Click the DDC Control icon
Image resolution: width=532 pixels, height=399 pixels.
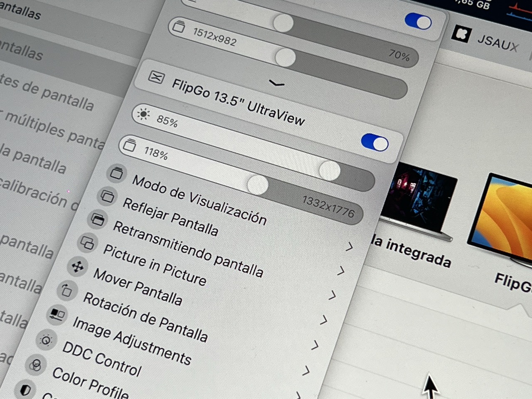pyautogui.click(x=46, y=340)
